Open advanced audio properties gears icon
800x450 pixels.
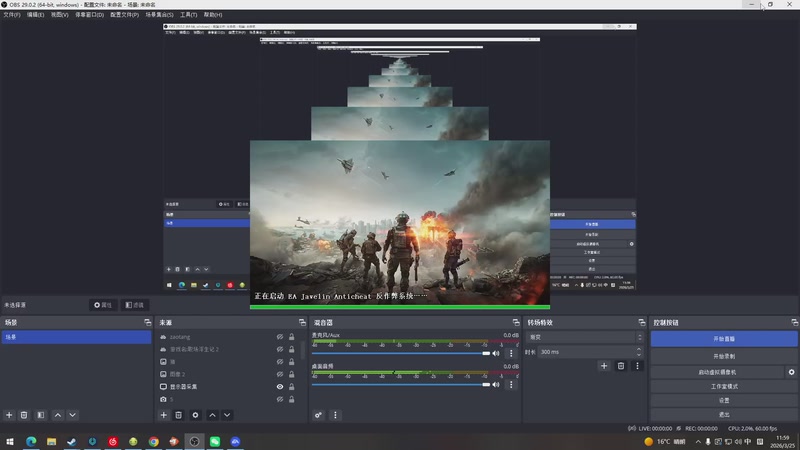pyautogui.click(x=318, y=415)
